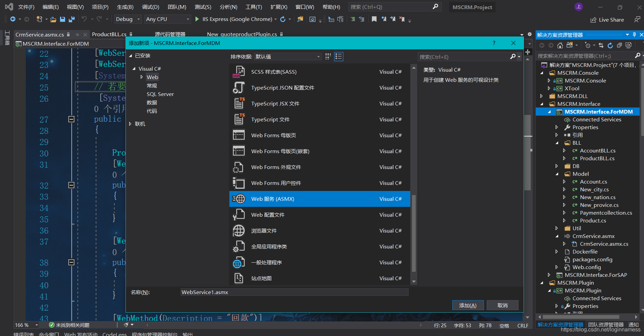
Task: Collapse the code block at line 27
Action: pyautogui.click(x=71, y=119)
